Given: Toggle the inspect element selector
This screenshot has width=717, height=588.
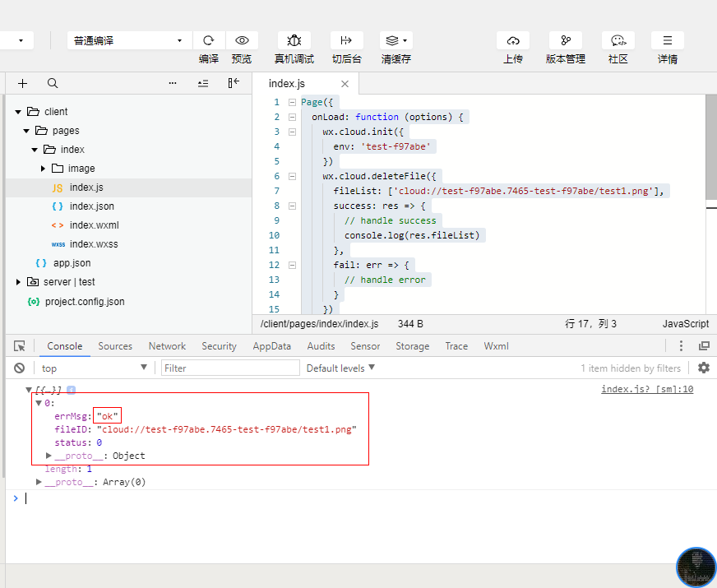Looking at the screenshot, I should 20,346.
